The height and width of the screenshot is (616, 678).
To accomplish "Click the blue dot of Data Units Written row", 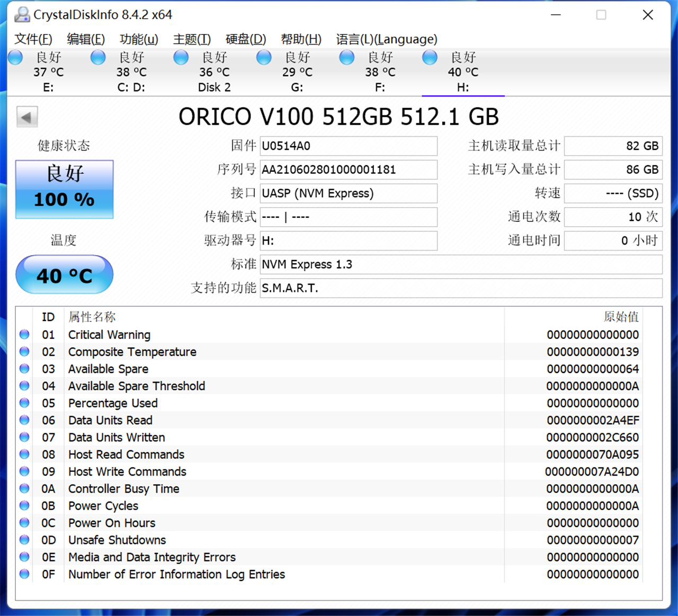I will coord(24,437).
